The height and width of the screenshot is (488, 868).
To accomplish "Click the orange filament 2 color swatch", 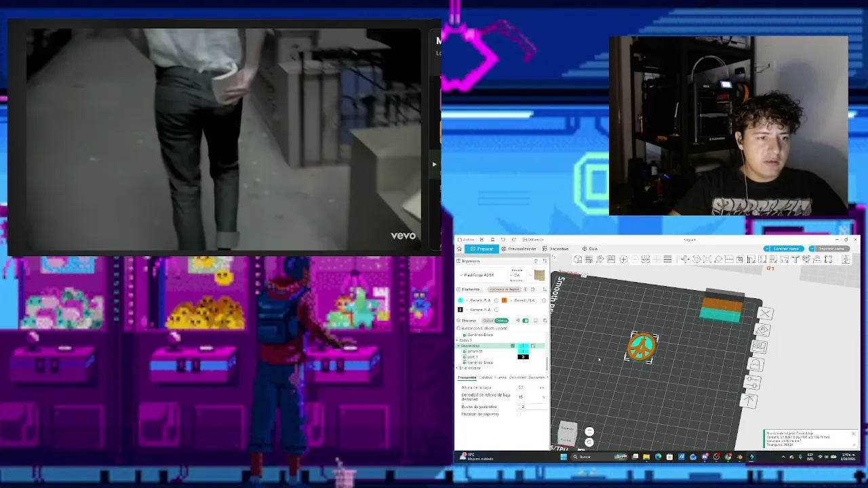I will pos(504,300).
